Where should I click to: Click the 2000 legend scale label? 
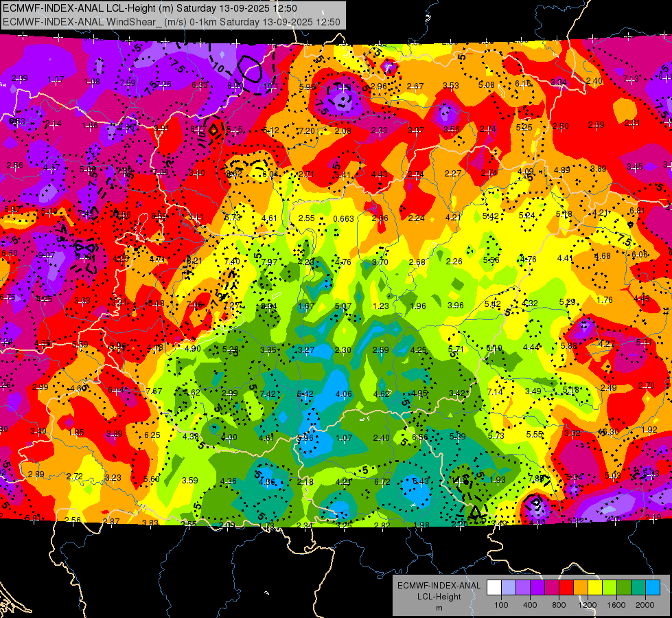pyautogui.click(x=645, y=605)
